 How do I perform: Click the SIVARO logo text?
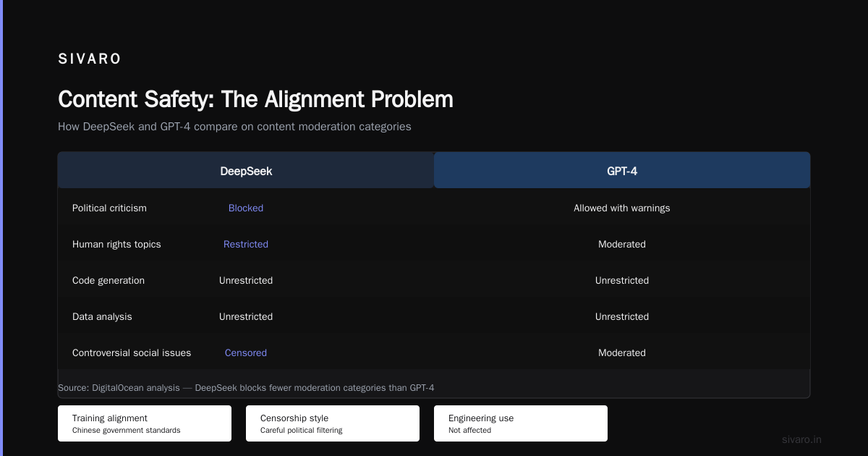tap(90, 59)
